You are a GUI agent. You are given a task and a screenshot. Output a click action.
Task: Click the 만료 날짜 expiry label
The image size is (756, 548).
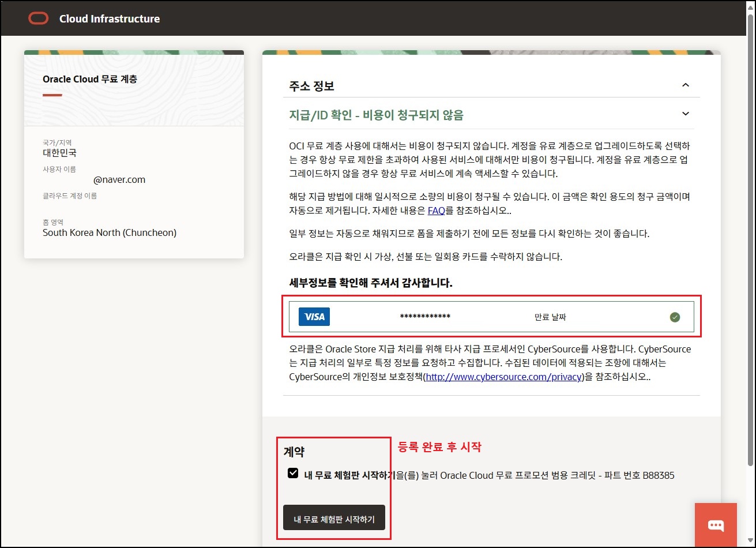tap(550, 317)
